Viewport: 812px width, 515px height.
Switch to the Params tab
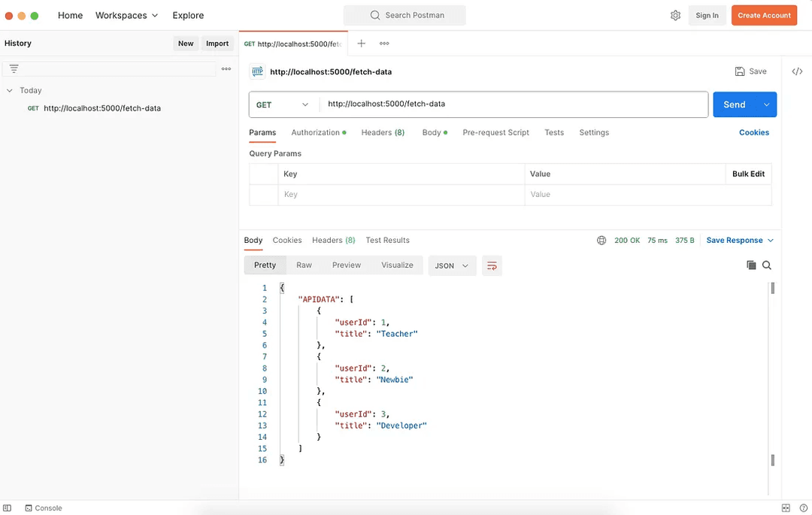click(262, 132)
